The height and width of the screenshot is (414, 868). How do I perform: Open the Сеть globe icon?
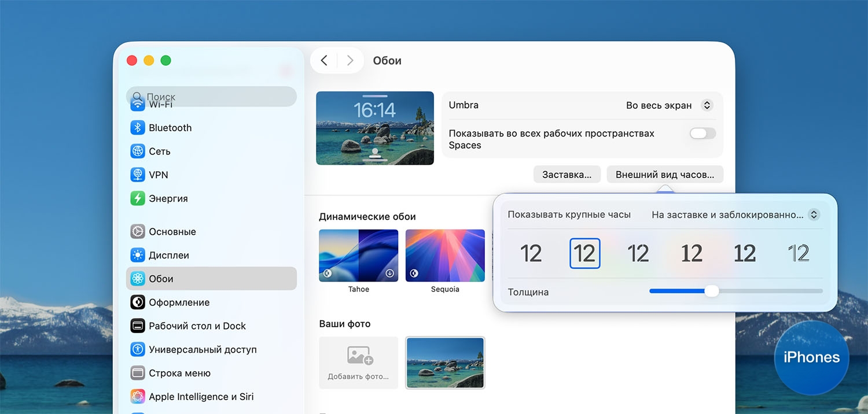(137, 151)
